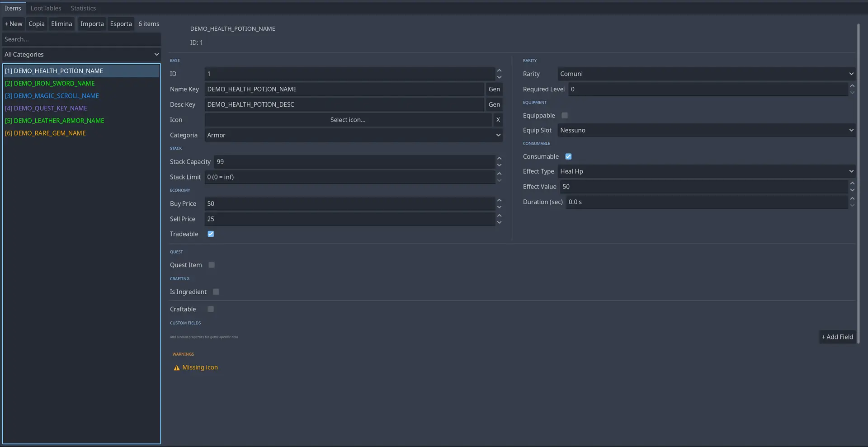Image resolution: width=868 pixels, height=447 pixels.
Task: Click + Add Field under Custom Fields
Action: [x=837, y=337]
